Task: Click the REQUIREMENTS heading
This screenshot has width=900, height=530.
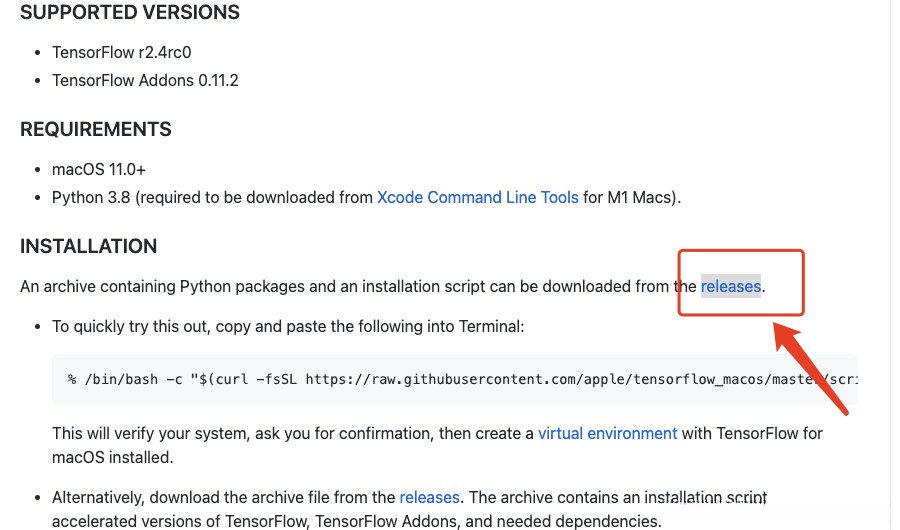Action: [96, 129]
